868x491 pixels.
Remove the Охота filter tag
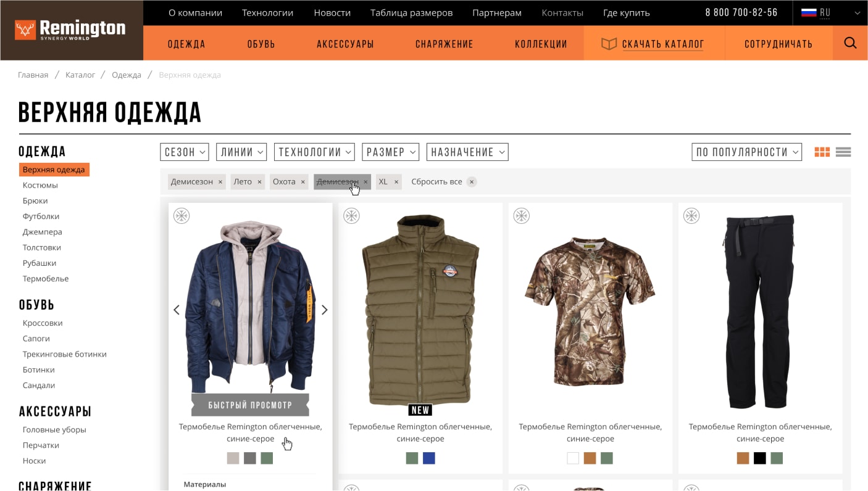(x=303, y=182)
